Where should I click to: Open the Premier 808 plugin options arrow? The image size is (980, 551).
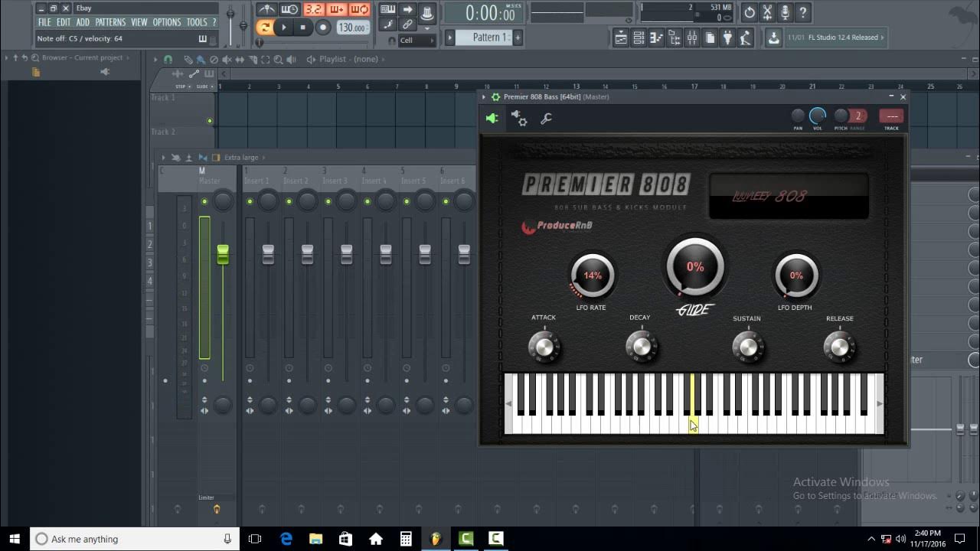tap(484, 97)
